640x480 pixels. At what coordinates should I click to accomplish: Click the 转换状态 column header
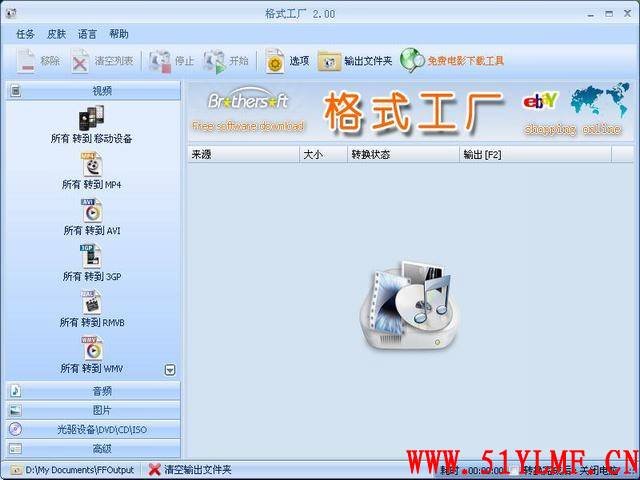click(403, 154)
